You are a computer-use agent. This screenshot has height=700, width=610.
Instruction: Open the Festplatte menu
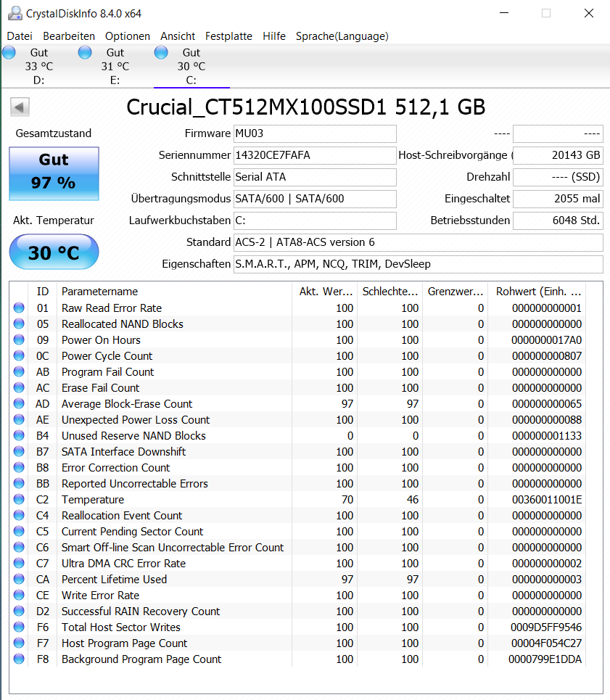228,36
